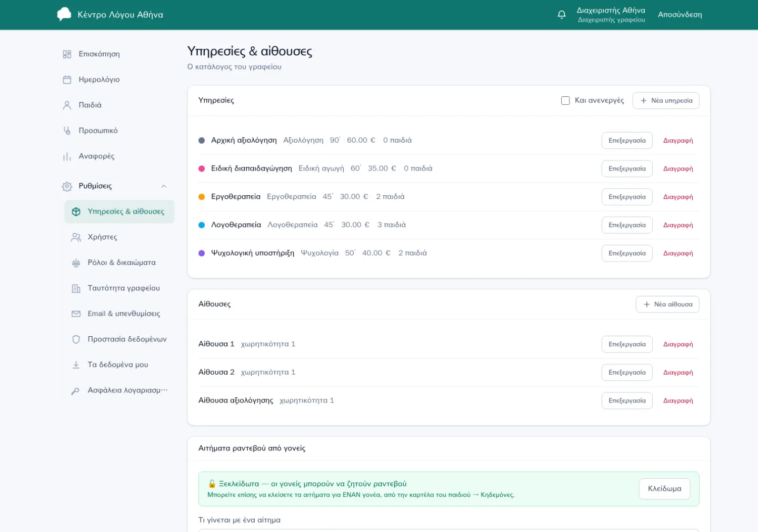Log out via Αποσύνδεση
The height and width of the screenshot is (532, 758).
(x=680, y=15)
